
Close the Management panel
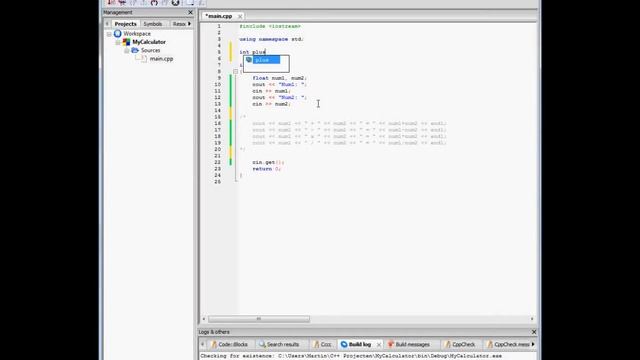click(x=190, y=12)
